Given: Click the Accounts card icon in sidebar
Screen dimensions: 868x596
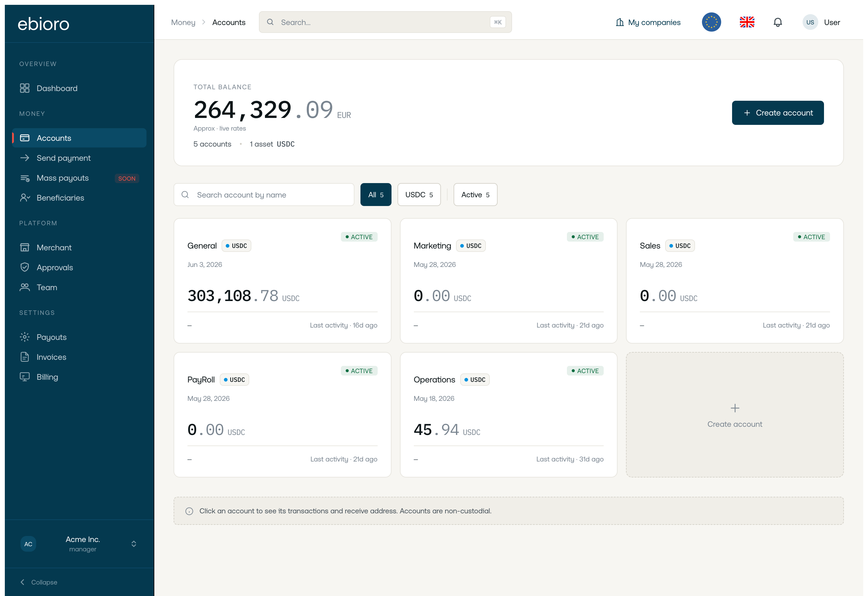Looking at the screenshot, I should click(x=25, y=138).
